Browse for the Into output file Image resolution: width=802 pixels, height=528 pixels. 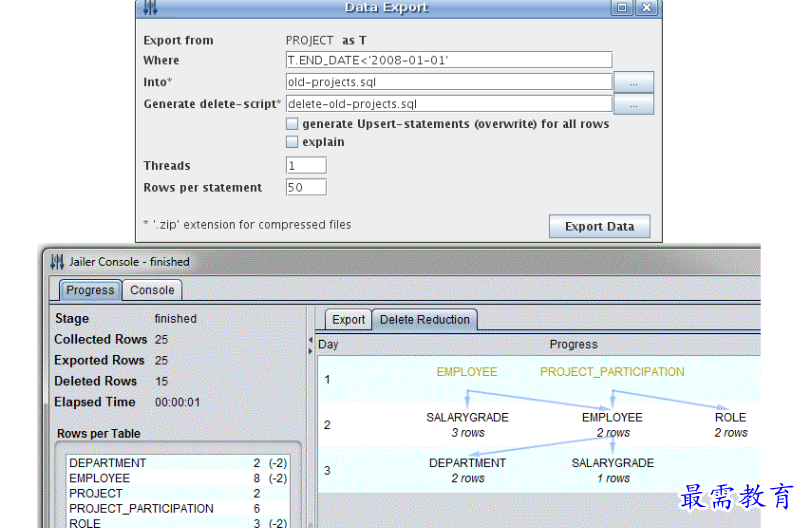(x=633, y=82)
